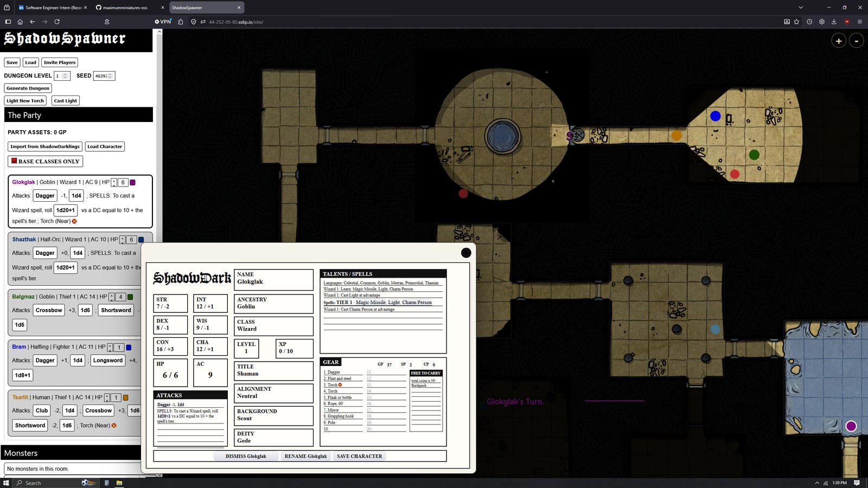This screenshot has height=488, width=868.
Task: Zoom in the map with plus button
Action: coord(839,41)
